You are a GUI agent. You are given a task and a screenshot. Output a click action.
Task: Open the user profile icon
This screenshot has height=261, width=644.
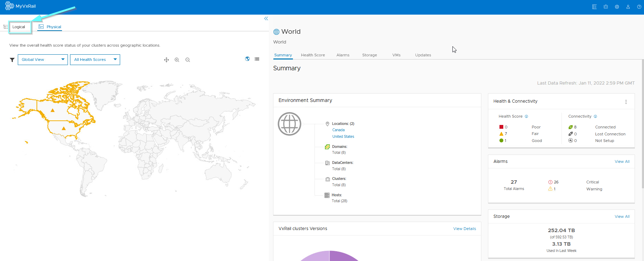click(628, 7)
